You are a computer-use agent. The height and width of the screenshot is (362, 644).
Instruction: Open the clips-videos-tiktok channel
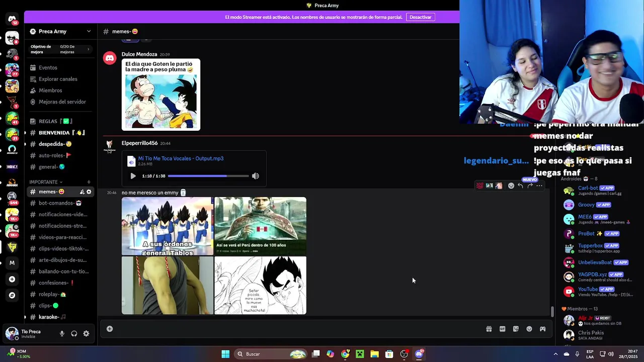(x=60, y=248)
